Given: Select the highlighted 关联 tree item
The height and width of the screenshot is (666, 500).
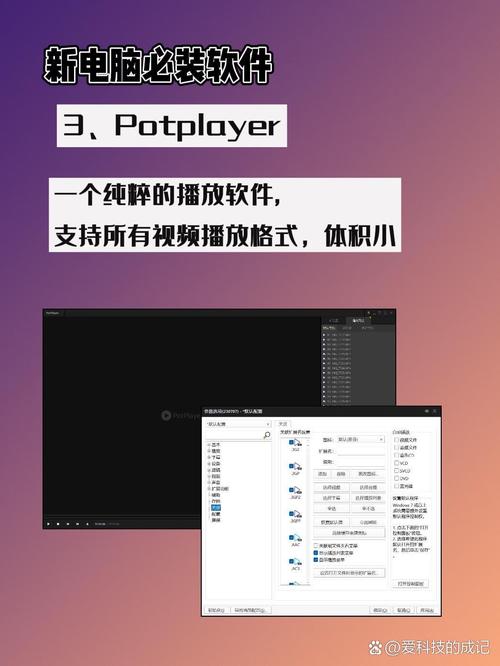Looking at the screenshot, I should [216, 508].
